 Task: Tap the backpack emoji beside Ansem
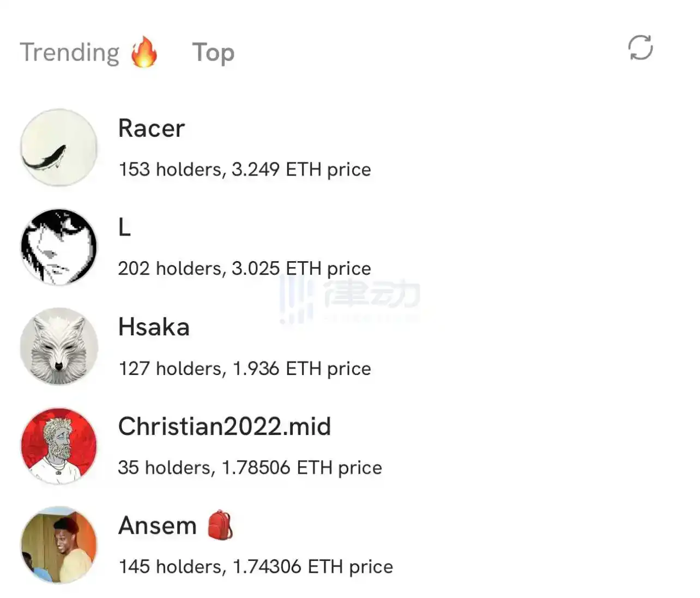tap(220, 525)
